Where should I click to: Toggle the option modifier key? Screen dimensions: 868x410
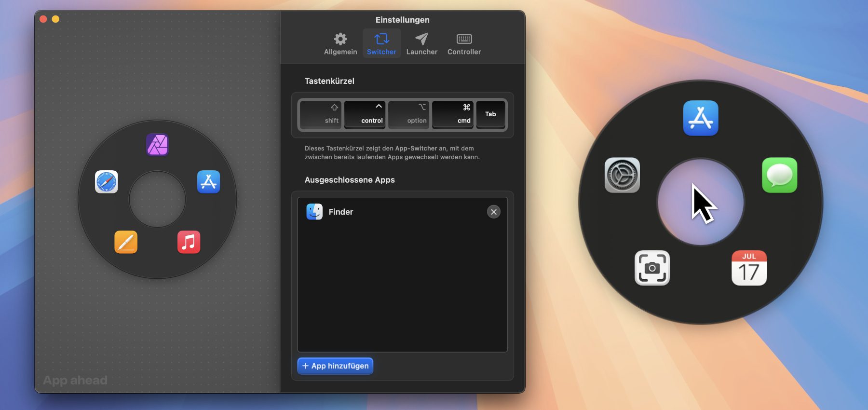(x=409, y=115)
